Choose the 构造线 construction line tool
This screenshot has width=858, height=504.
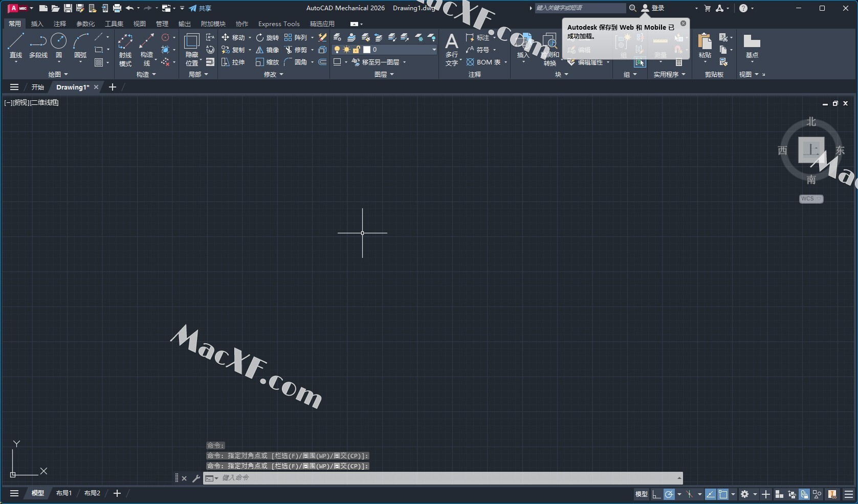(x=146, y=50)
